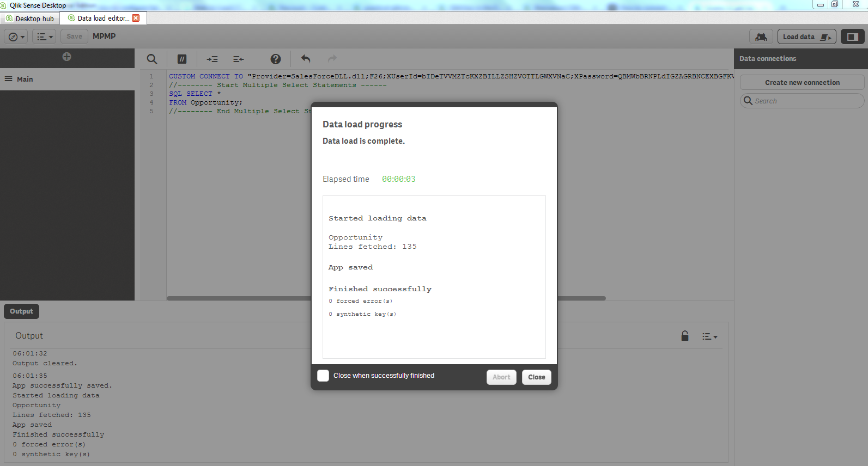This screenshot has width=868, height=466.
Task: Select the Main script section
Action: coord(67,79)
